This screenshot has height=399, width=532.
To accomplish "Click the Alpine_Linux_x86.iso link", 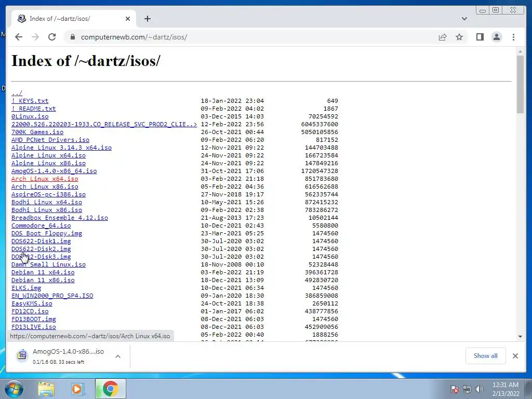I will (48, 163).
